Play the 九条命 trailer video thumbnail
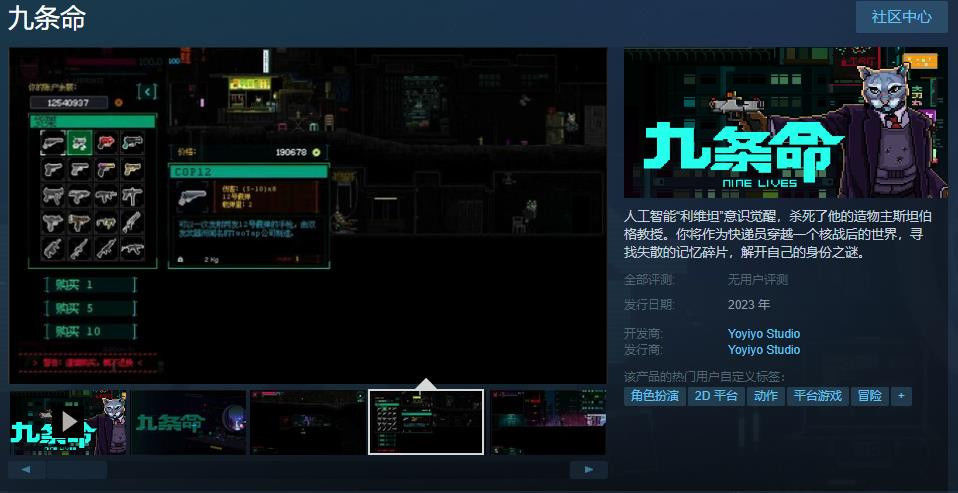The height and width of the screenshot is (493, 958). [68, 422]
